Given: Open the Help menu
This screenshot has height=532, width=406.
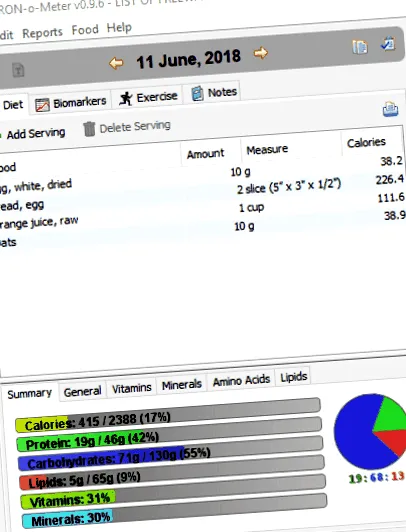Looking at the screenshot, I should [119, 27].
